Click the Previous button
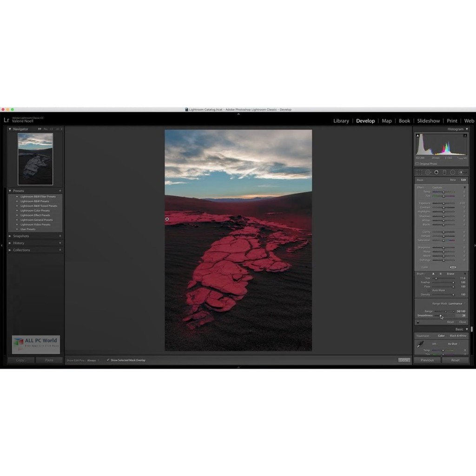 tap(427, 360)
